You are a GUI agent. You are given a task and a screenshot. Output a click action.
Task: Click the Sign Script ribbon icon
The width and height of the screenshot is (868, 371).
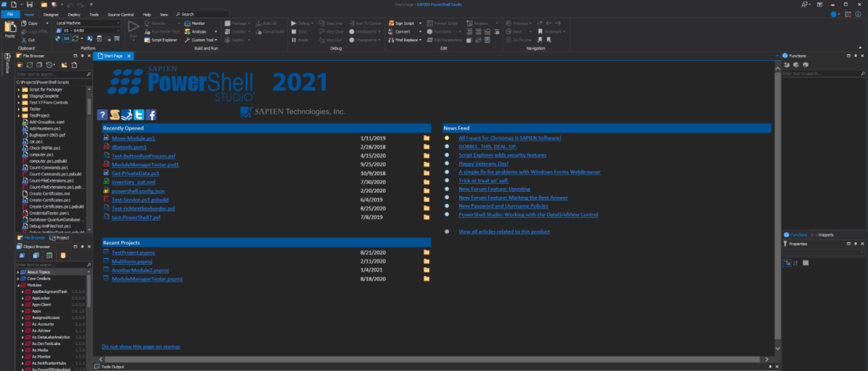(401, 23)
